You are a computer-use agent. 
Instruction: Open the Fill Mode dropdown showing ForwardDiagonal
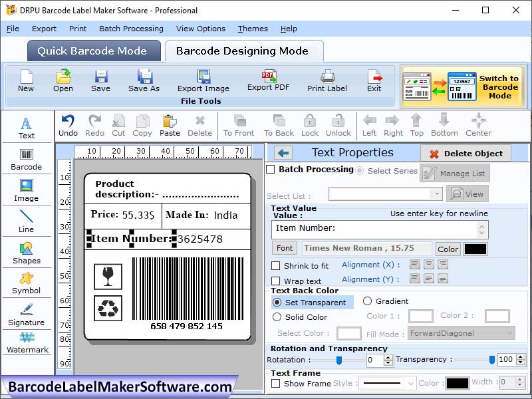(x=461, y=333)
